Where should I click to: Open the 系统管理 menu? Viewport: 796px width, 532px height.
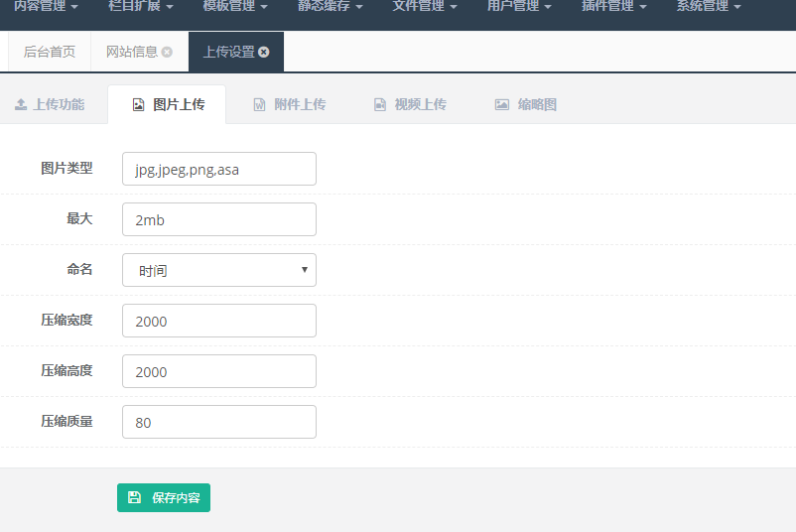point(709,6)
